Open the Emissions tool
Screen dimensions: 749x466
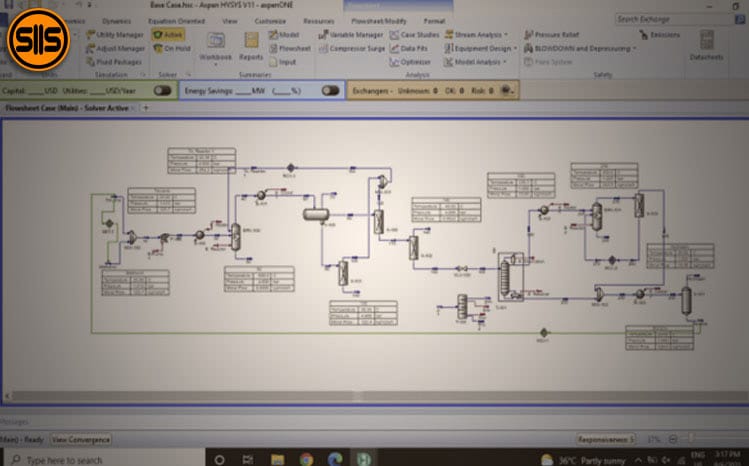[660, 35]
